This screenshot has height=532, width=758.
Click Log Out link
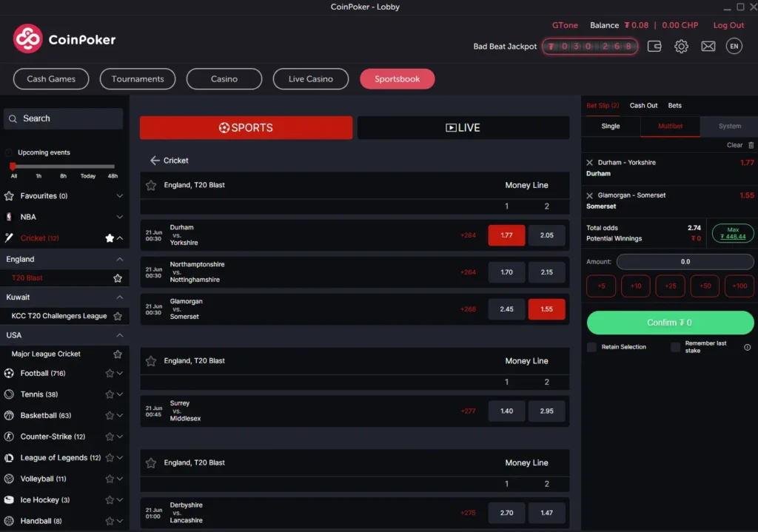click(x=728, y=25)
